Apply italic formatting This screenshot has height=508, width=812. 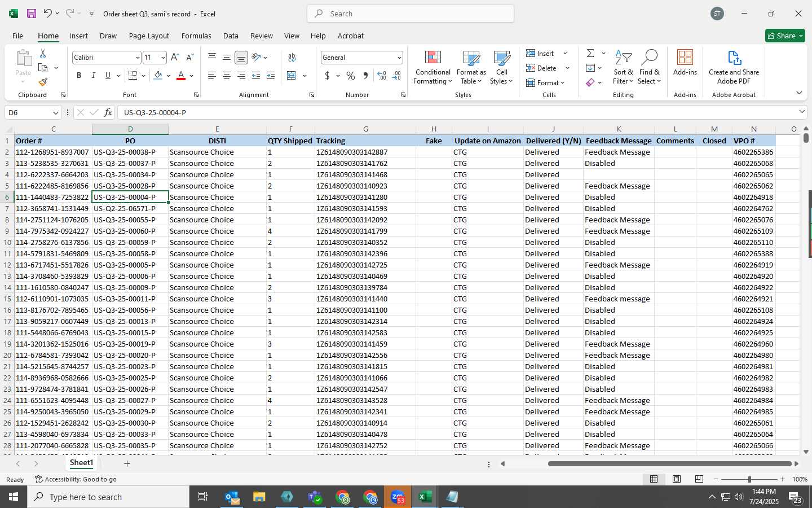(94, 76)
